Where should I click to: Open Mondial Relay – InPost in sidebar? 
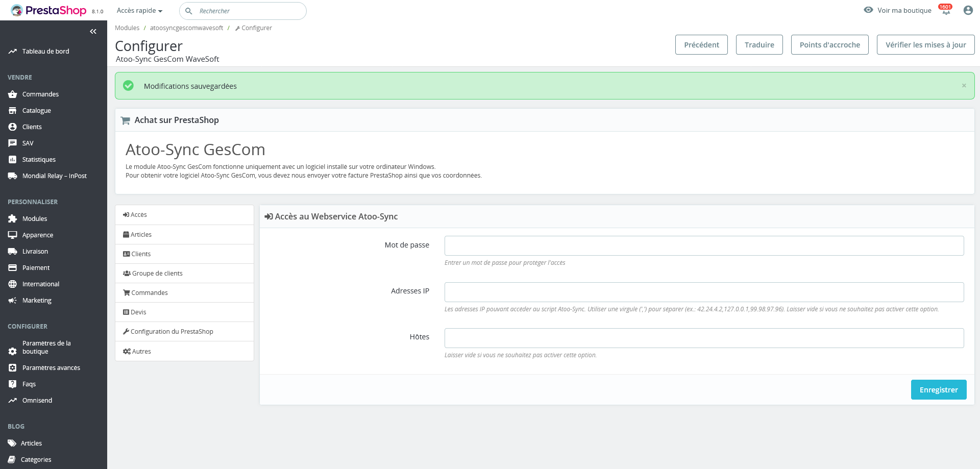(x=54, y=176)
